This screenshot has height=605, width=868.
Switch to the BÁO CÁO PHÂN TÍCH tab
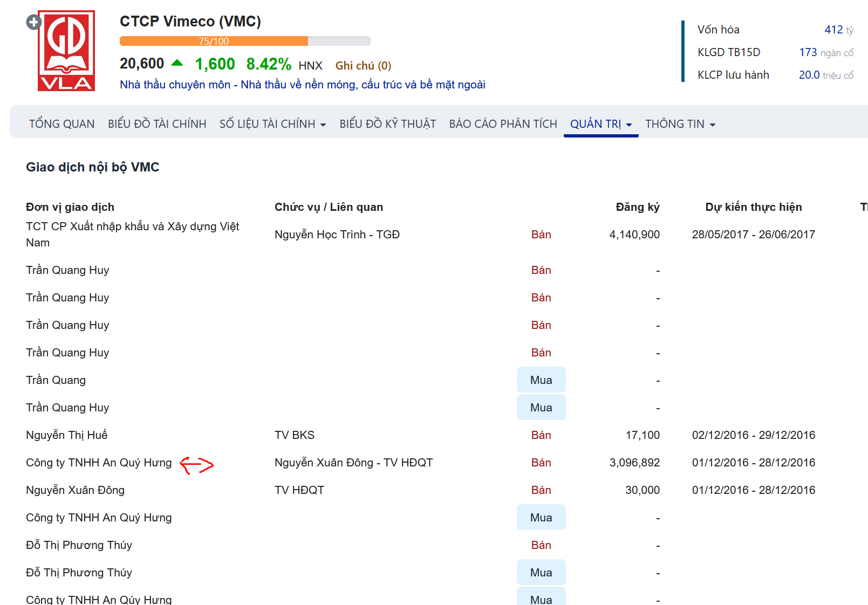pos(503,124)
